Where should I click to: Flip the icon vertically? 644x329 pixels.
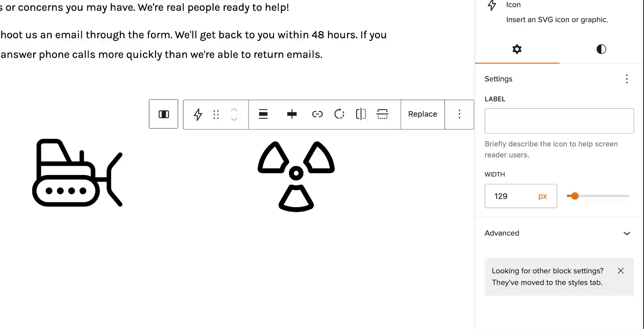tap(382, 114)
